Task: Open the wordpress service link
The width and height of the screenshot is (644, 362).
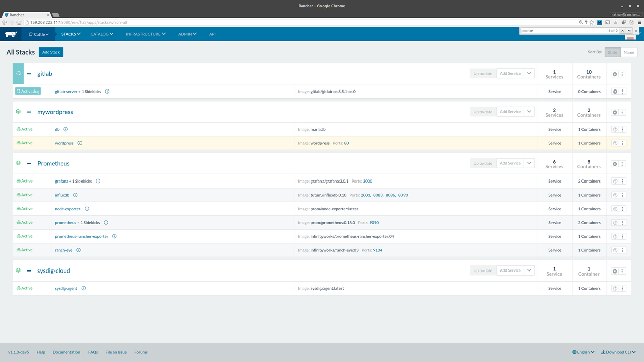Action: tap(64, 143)
